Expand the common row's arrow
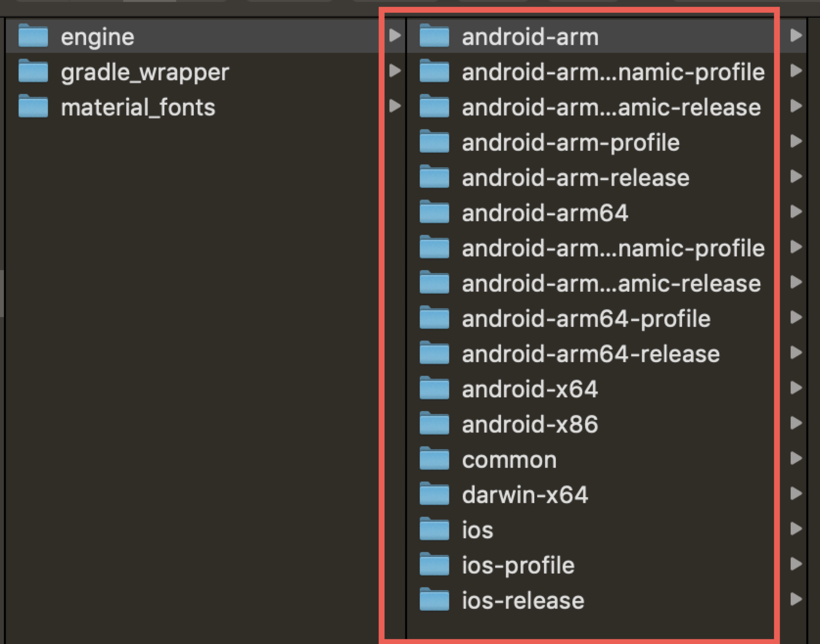Image resolution: width=820 pixels, height=644 pixels. coord(797,458)
